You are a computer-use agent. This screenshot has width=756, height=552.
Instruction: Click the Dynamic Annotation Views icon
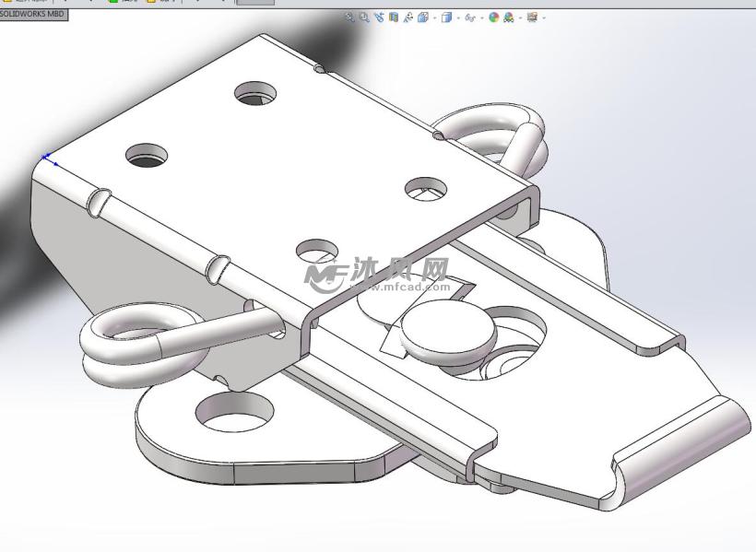(408, 17)
